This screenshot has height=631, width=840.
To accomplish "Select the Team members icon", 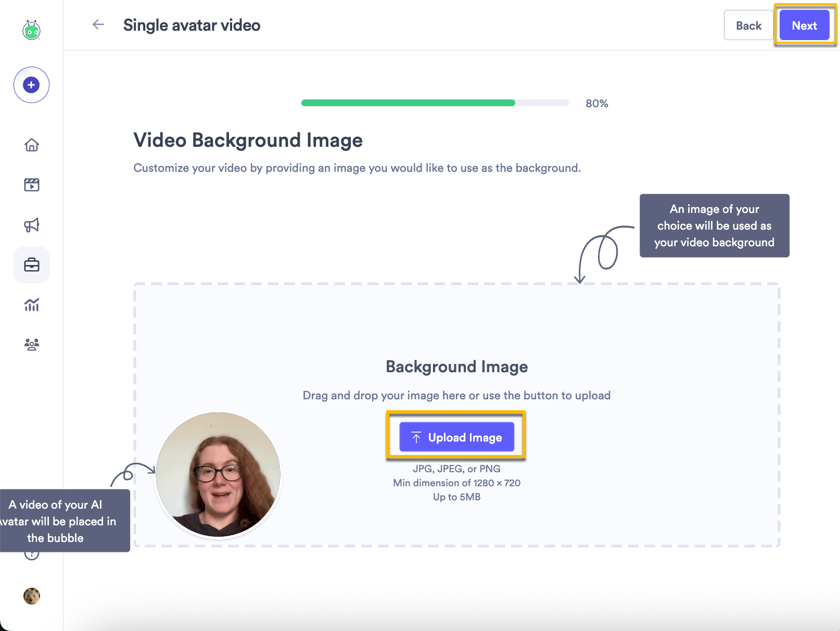I will pos(31,344).
